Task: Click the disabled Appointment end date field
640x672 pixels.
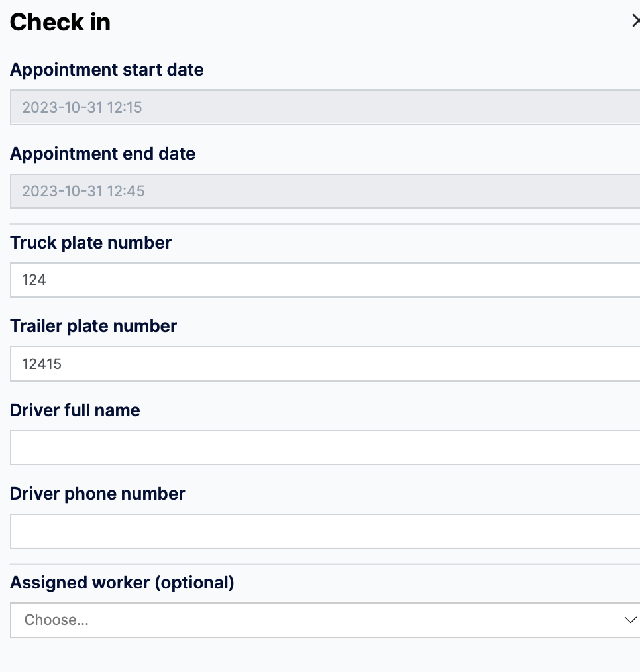Action: coord(325,192)
